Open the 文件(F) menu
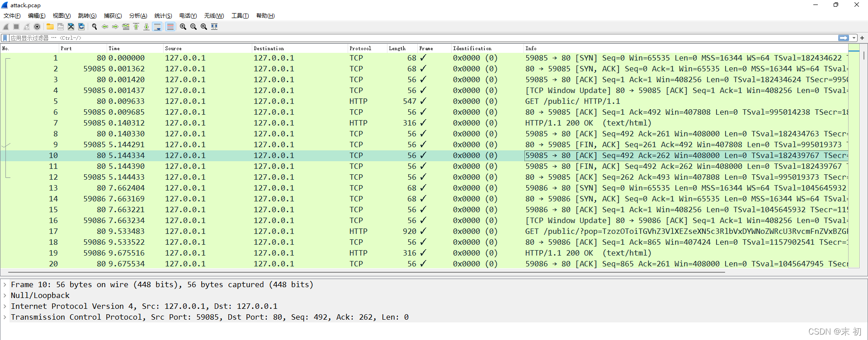 click(12, 16)
